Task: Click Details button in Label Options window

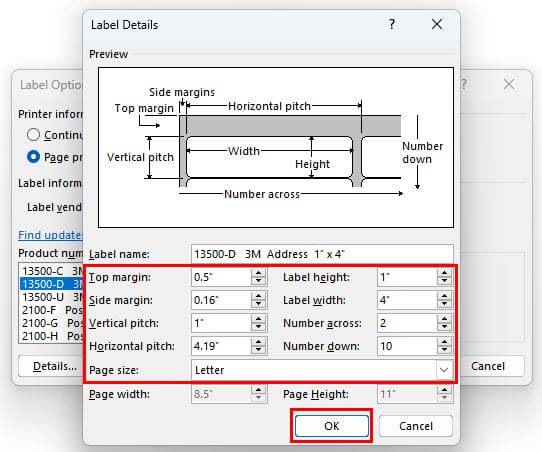Action: (51, 366)
